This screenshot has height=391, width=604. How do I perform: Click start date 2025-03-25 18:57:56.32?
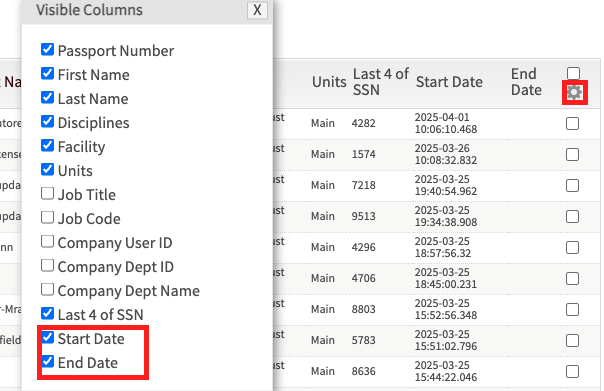pyautogui.click(x=443, y=247)
